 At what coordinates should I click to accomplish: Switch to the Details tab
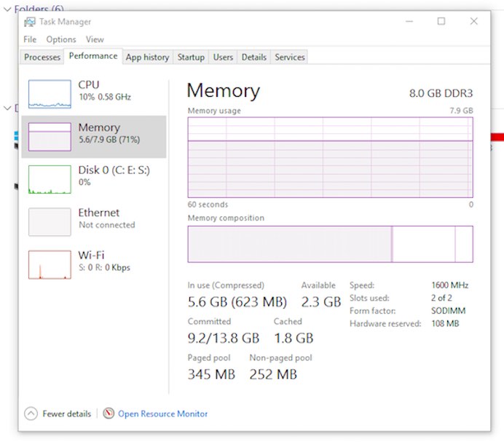(254, 58)
